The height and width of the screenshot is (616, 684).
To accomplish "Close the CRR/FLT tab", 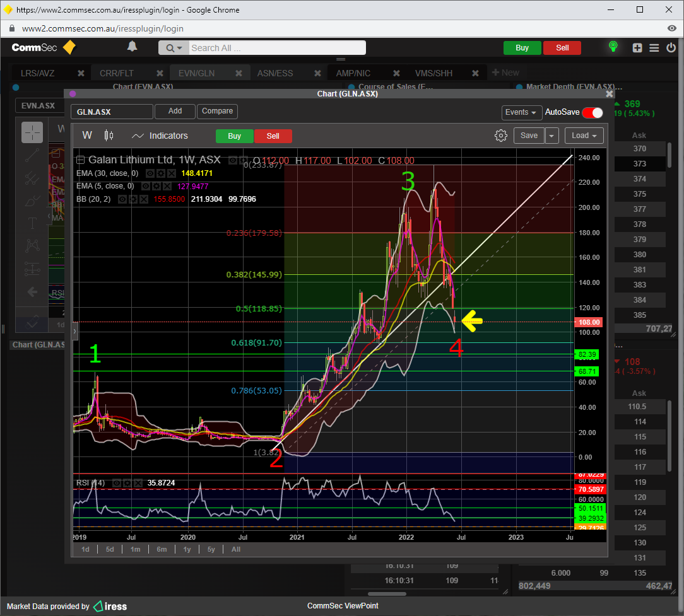I will 160,73.
